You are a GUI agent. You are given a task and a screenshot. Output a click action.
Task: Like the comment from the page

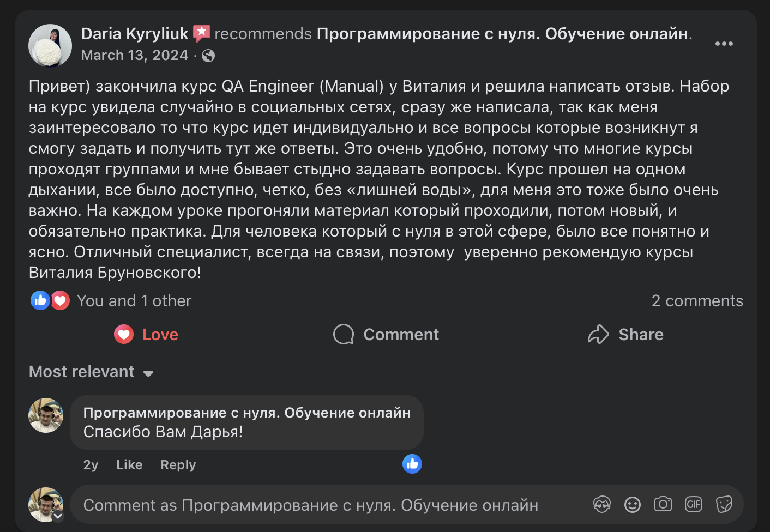(129, 464)
